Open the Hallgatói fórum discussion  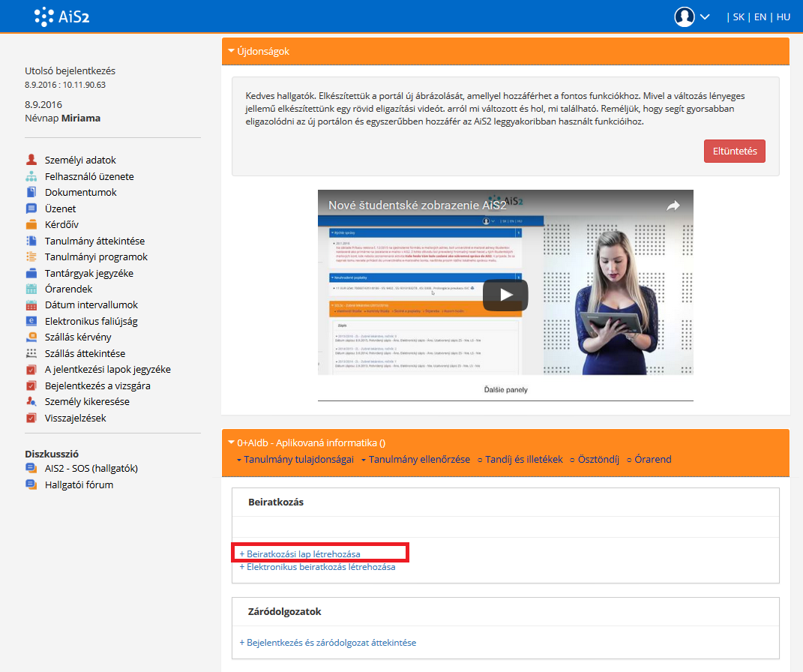click(x=79, y=484)
